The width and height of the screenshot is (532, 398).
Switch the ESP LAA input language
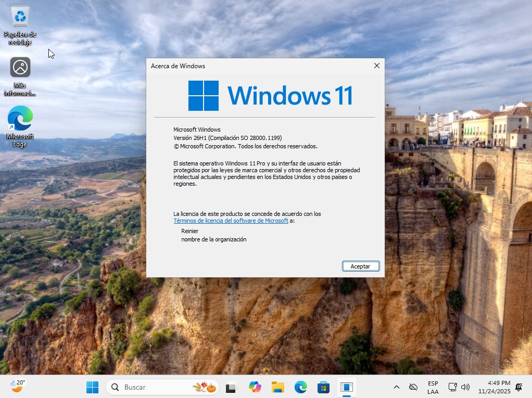coord(433,387)
